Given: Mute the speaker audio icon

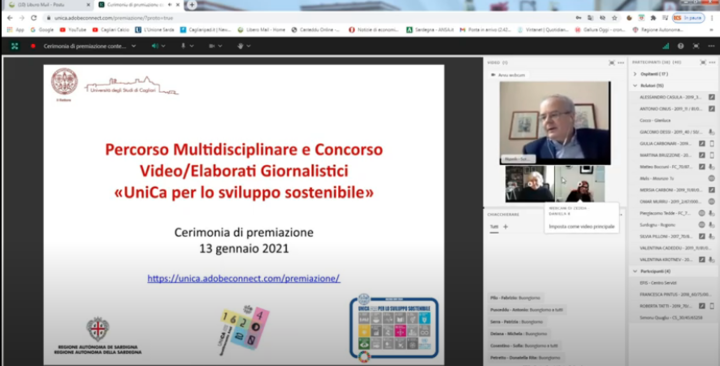Looking at the screenshot, I should tap(155, 46).
